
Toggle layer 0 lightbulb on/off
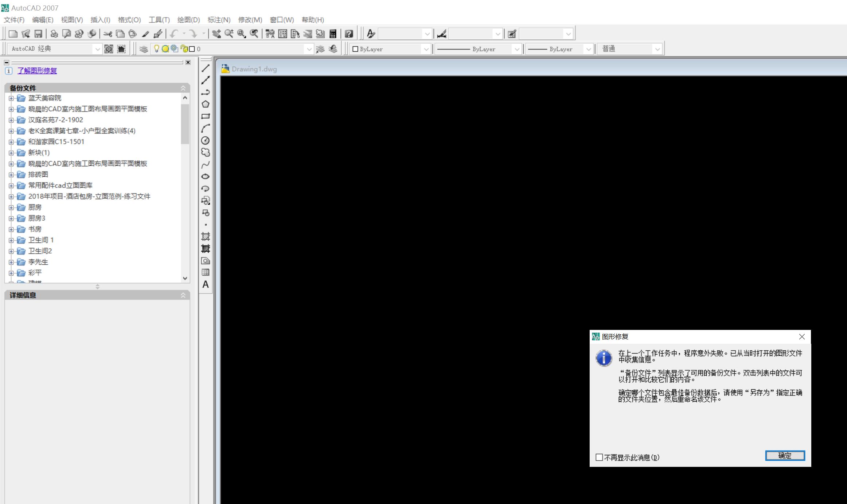[x=157, y=48]
